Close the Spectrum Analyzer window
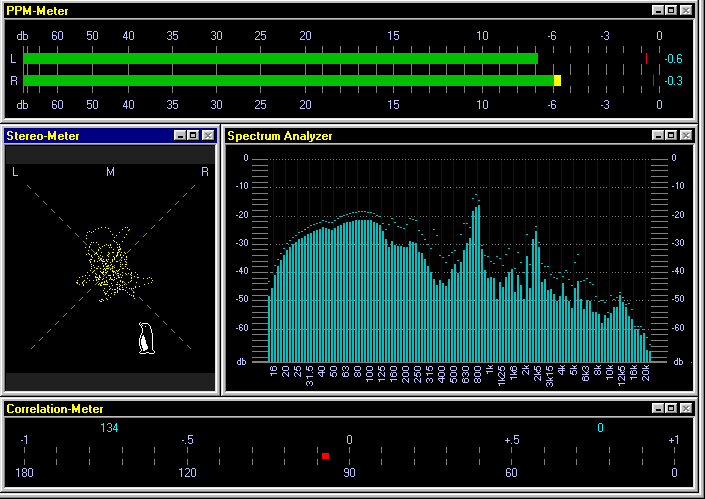The width and height of the screenshot is (705, 499). (x=686, y=135)
